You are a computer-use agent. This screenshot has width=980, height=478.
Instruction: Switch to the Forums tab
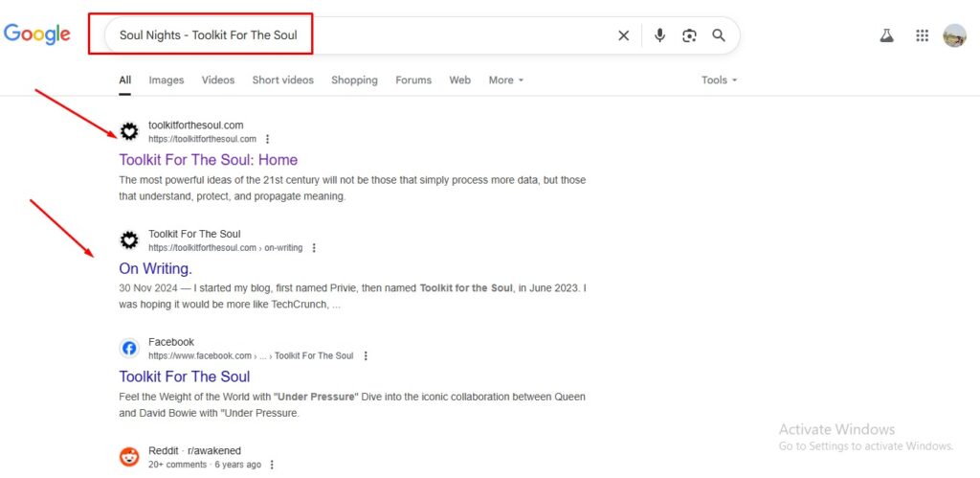tap(413, 80)
